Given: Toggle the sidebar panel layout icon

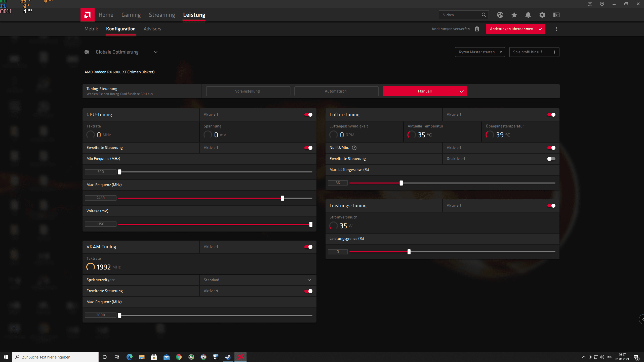Looking at the screenshot, I should click(x=556, y=15).
